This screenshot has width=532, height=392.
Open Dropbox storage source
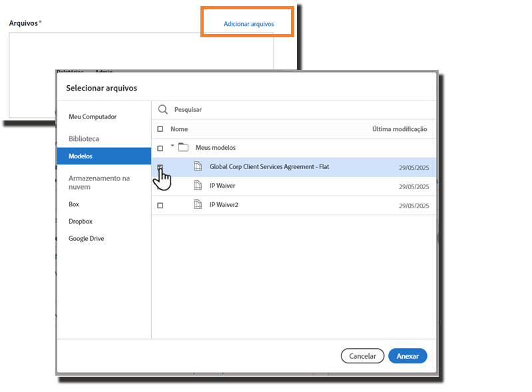81,221
